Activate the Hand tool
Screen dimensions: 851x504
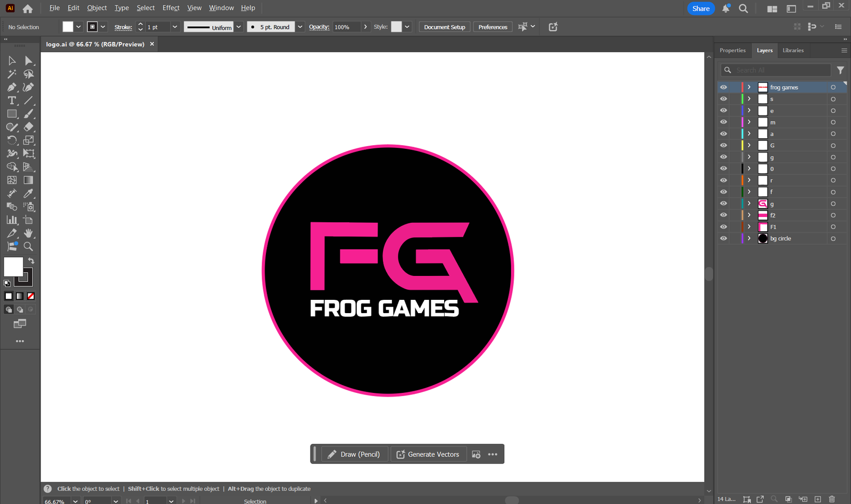point(29,233)
